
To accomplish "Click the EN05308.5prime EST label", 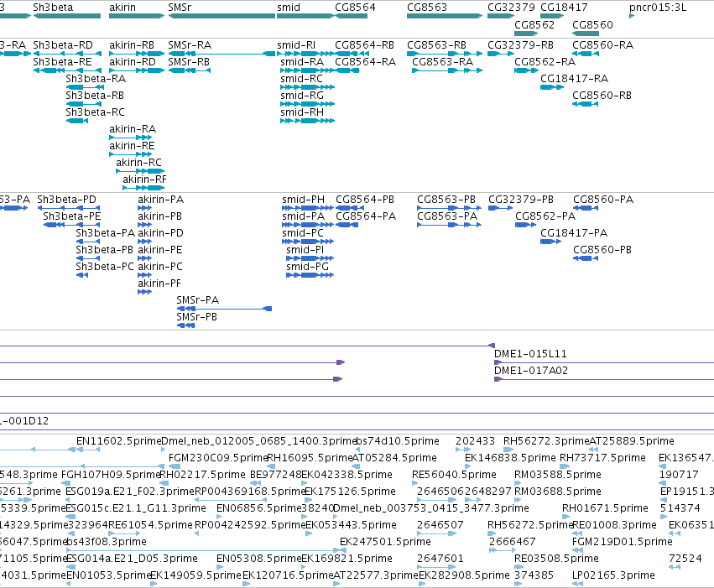I will coord(259,559).
